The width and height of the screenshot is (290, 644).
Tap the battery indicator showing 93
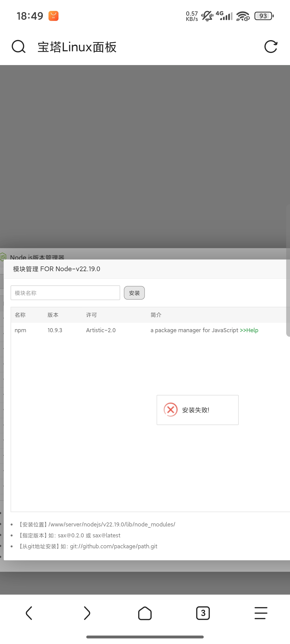(x=264, y=16)
